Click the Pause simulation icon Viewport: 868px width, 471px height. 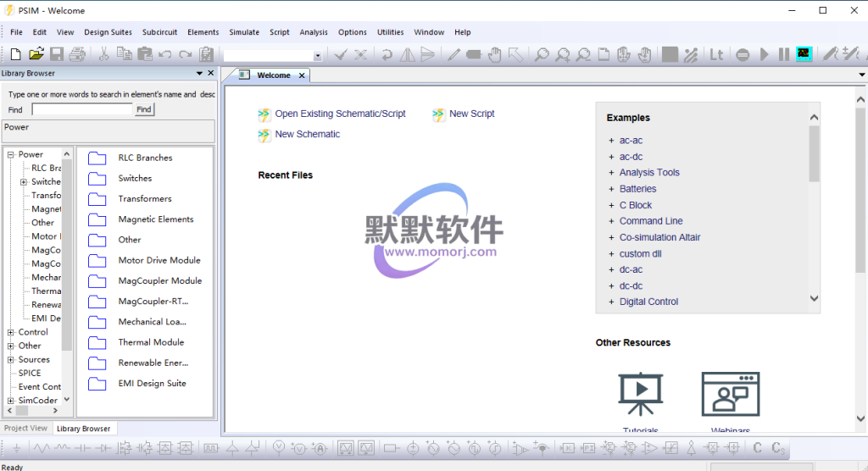[784, 54]
